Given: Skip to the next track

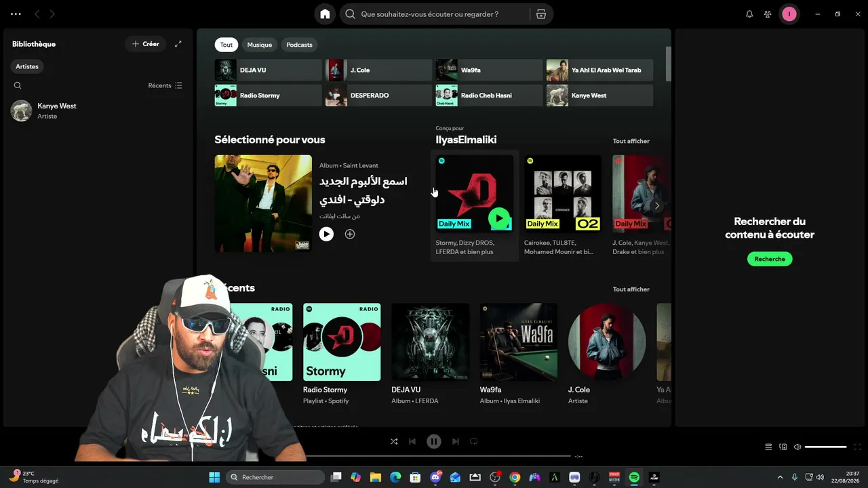Looking at the screenshot, I should coord(456,441).
